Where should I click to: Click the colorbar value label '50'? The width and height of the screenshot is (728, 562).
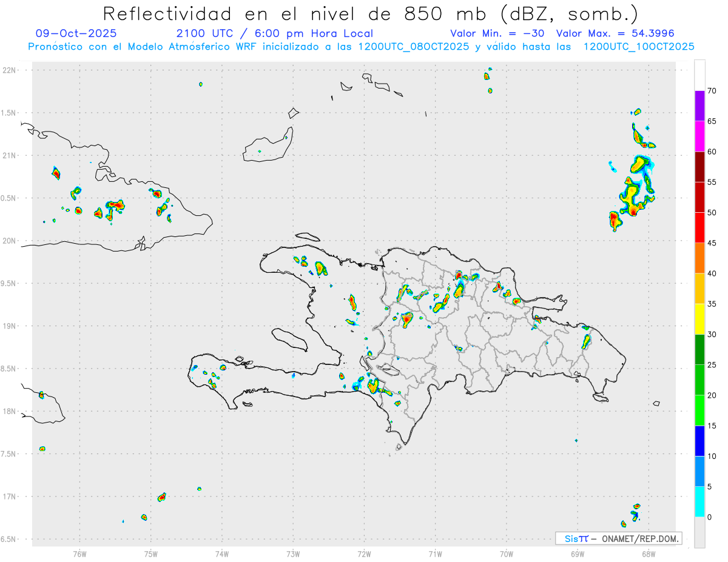[x=712, y=213]
